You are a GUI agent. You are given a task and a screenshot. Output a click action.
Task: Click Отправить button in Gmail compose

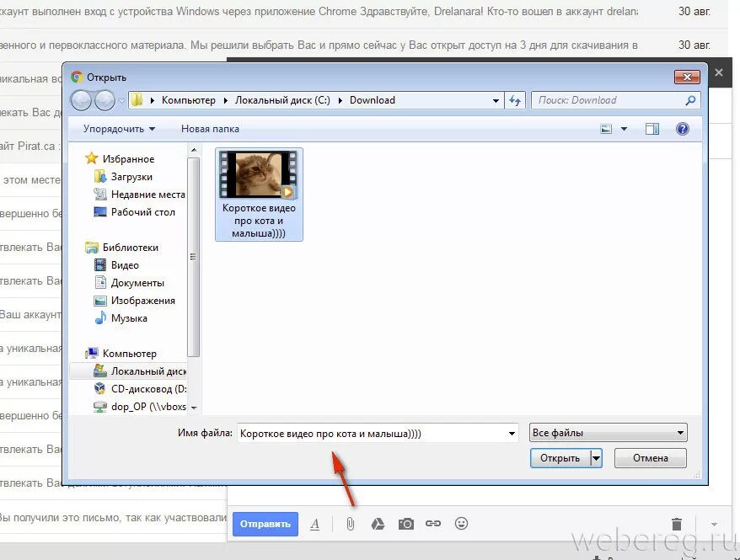pos(265,524)
